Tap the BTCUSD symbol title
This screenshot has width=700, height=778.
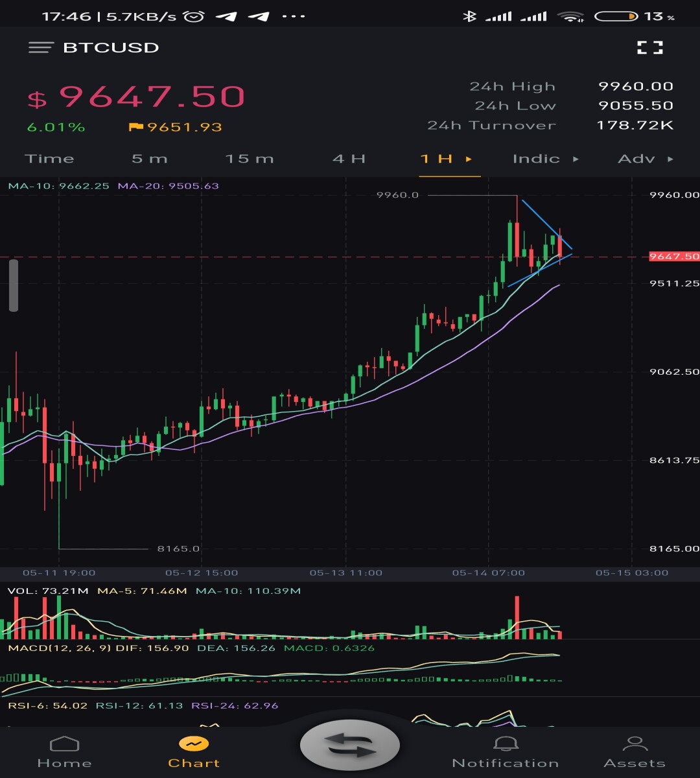click(111, 47)
